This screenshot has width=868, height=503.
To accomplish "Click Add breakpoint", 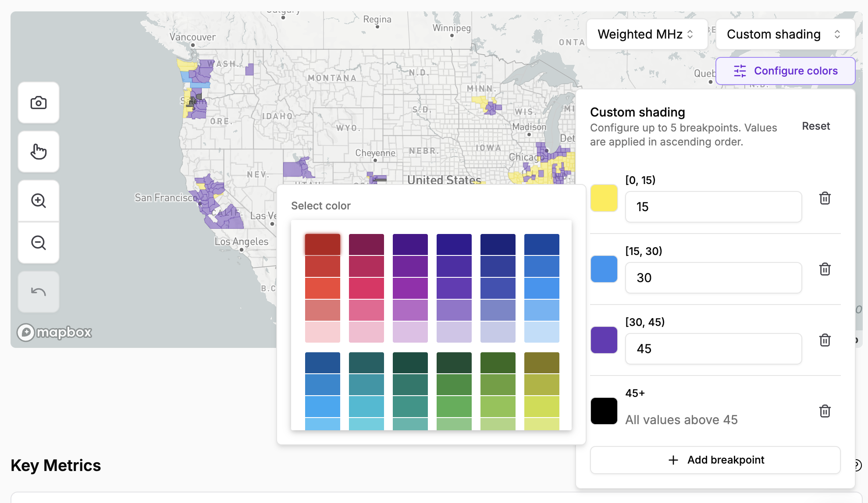I will coord(715,460).
